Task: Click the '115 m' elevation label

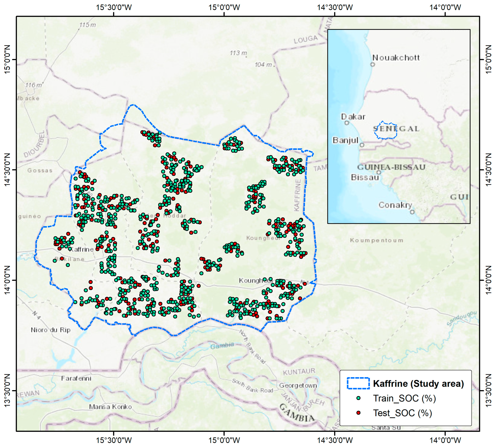Action: [88, 25]
